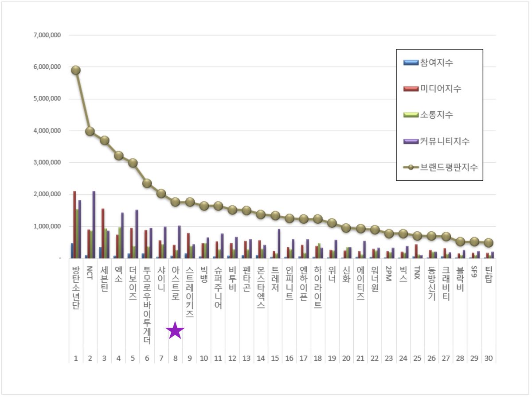Click the 5,000,000 y-axis label
532x397 pixels.
[x=47, y=99]
